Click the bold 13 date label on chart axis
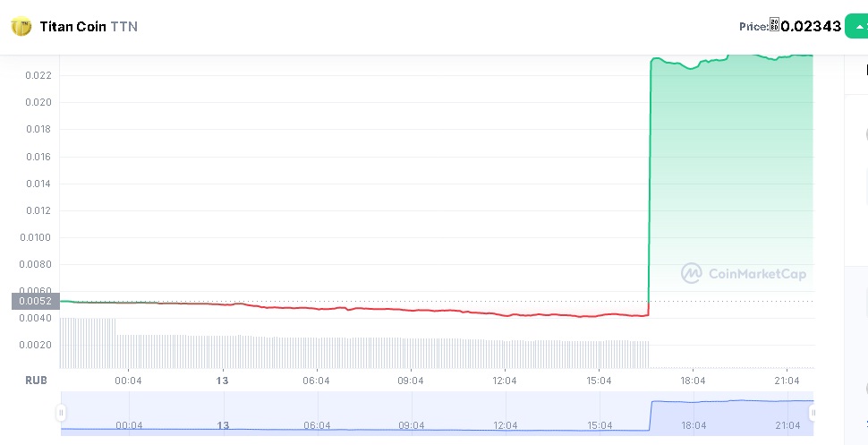This screenshot has height=445, width=868. (x=222, y=381)
